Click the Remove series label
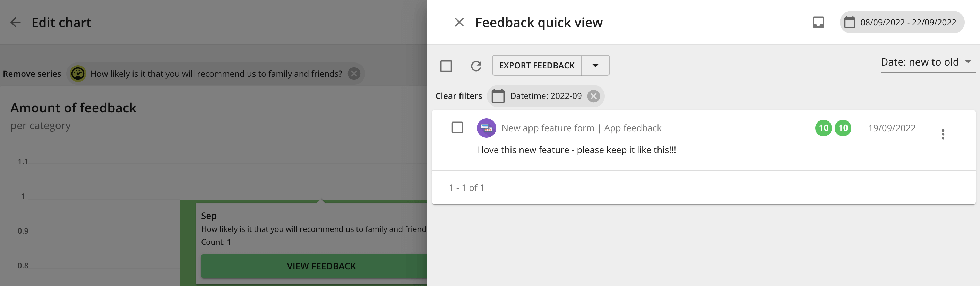The image size is (980, 286). coord(32,74)
